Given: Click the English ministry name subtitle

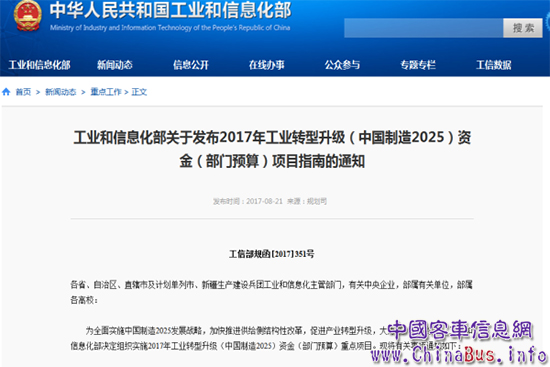Looking at the screenshot, I should coord(170,28).
